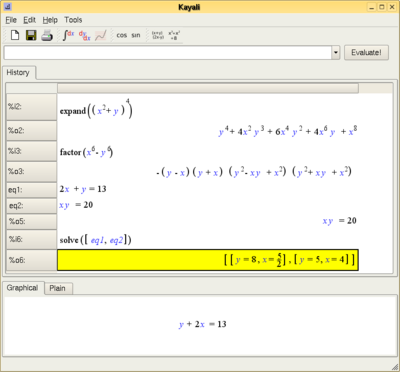Click the %o2: row label

pos(31,131)
